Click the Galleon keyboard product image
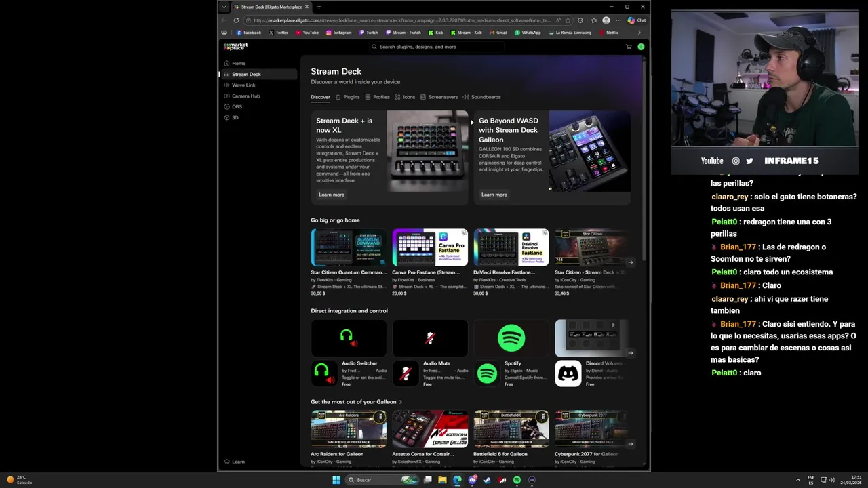The image size is (868, 488). [x=589, y=151]
